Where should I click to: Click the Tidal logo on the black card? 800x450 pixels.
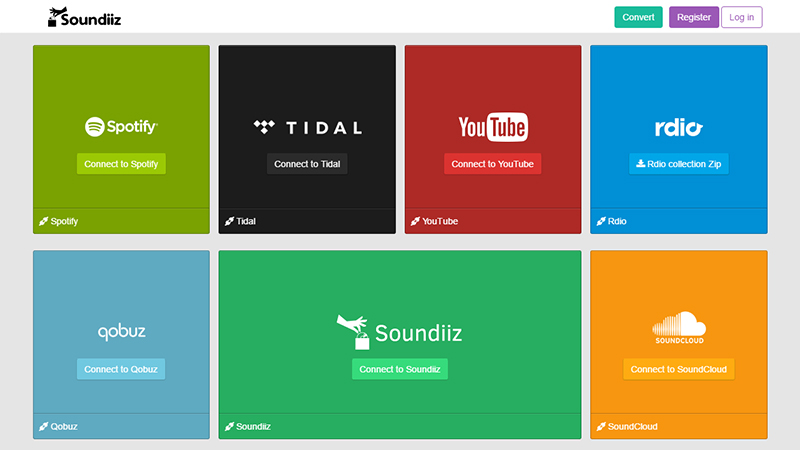308,127
